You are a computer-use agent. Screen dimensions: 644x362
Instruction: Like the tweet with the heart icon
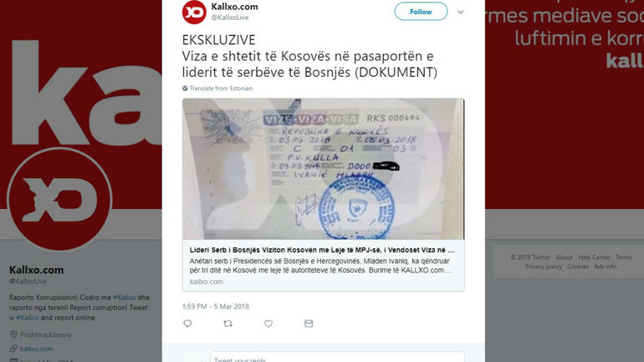[x=268, y=324]
